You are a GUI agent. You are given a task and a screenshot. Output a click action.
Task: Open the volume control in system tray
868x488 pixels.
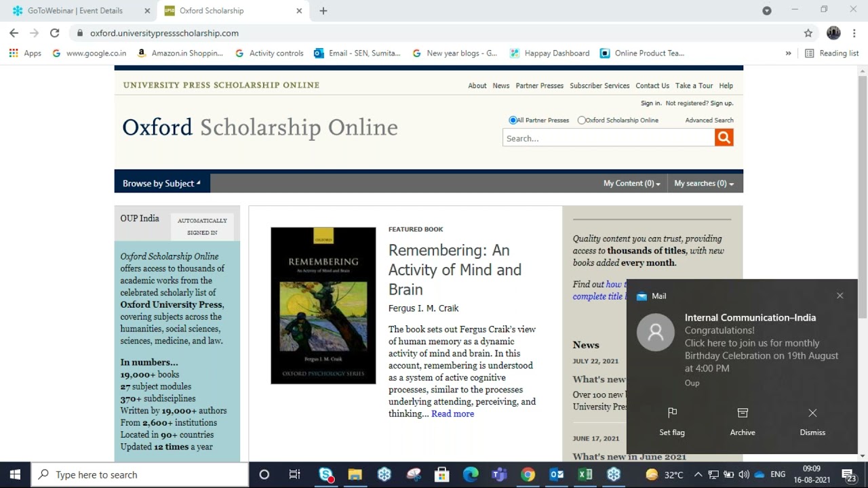743,474
